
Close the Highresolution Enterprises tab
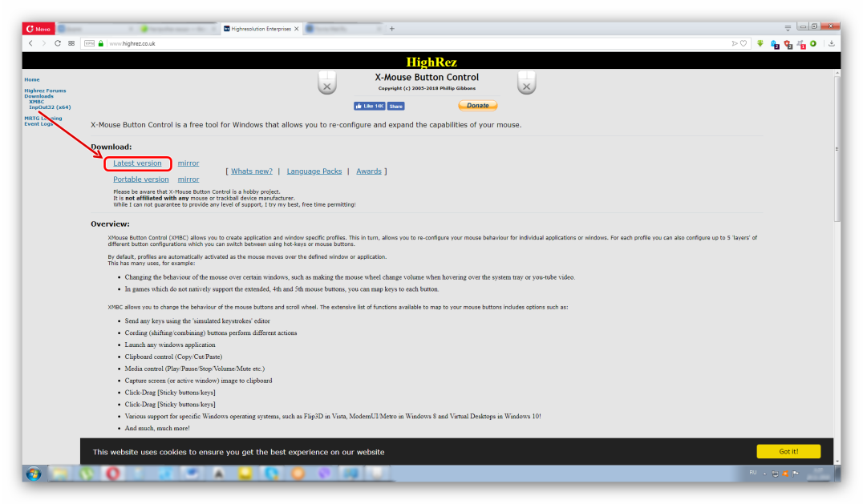coord(297,29)
